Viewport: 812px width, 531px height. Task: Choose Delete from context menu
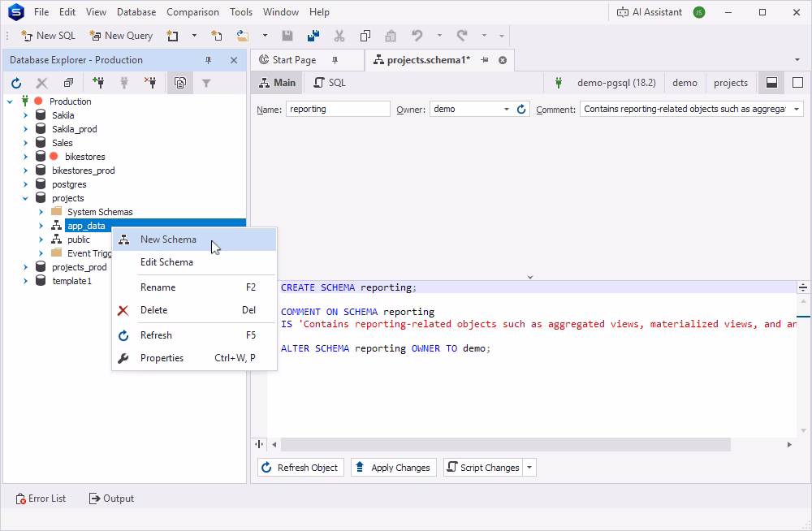click(194, 310)
